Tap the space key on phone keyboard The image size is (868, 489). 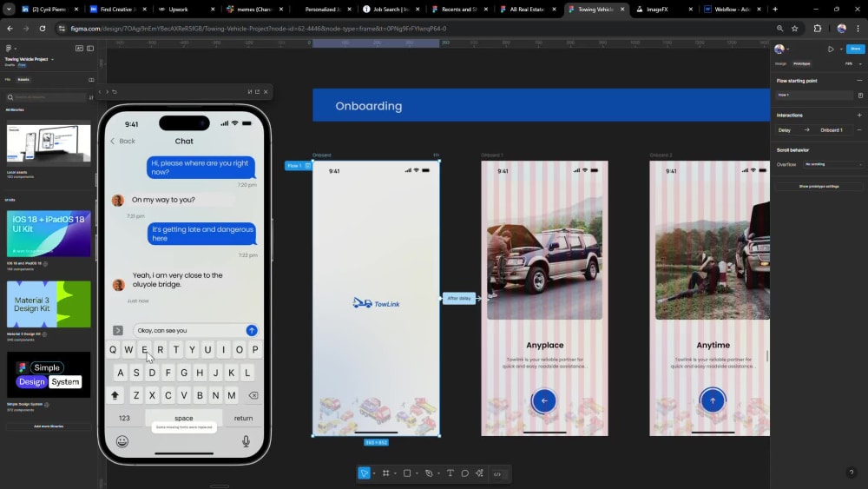tap(184, 418)
